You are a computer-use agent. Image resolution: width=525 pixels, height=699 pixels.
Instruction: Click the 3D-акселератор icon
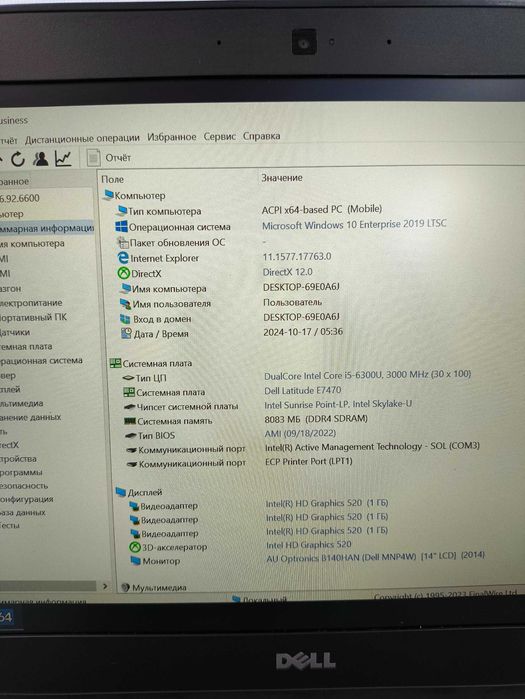(x=135, y=547)
